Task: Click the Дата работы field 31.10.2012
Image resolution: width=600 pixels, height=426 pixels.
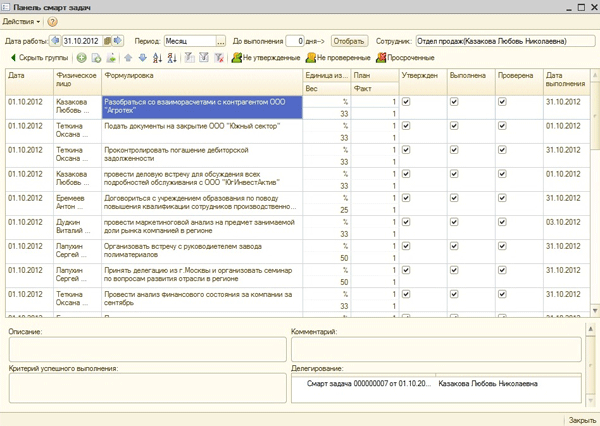Action: 82,41
